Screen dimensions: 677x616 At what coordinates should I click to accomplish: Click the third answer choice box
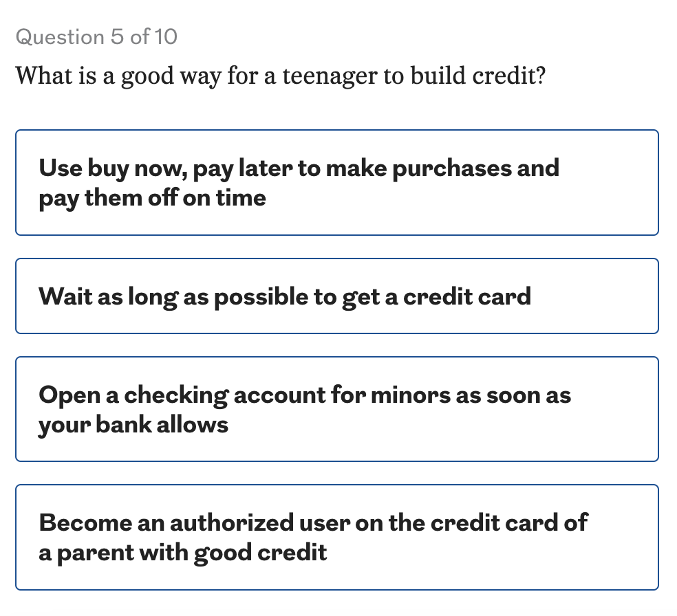[336, 409]
